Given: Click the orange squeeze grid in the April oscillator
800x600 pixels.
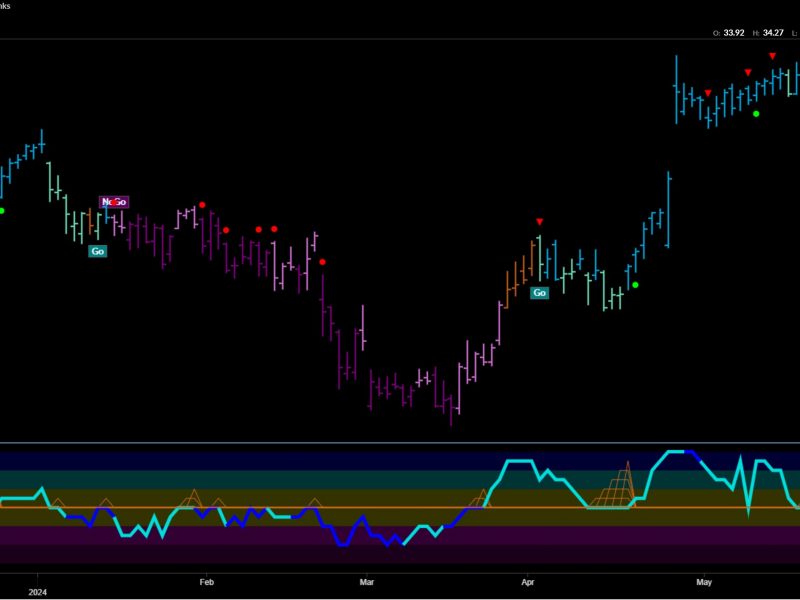Looking at the screenshot, I should click(614, 485).
